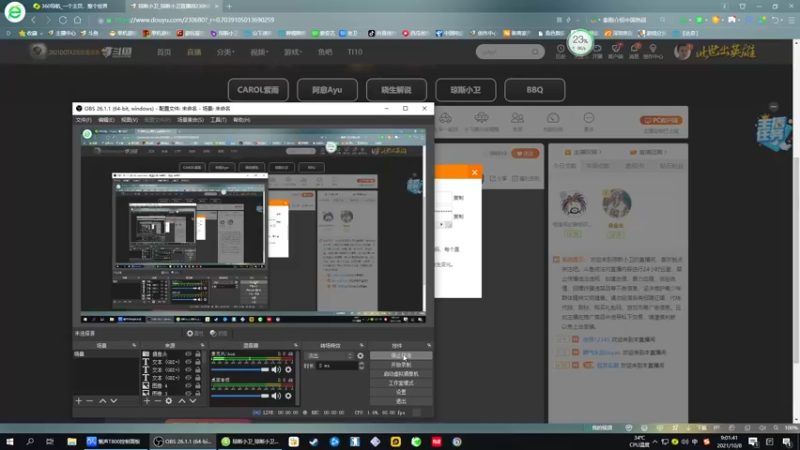Click 阿意Ayu button on Douyu page
Image resolution: width=800 pixels, height=450 pixels.
pyautogui.click(x=327, y=90)
